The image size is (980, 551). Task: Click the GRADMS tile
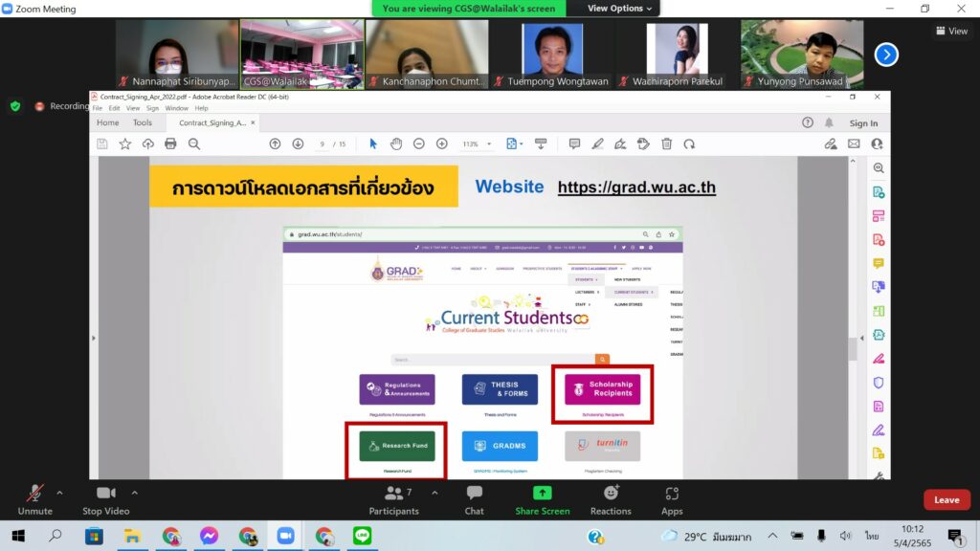point(500,446)
